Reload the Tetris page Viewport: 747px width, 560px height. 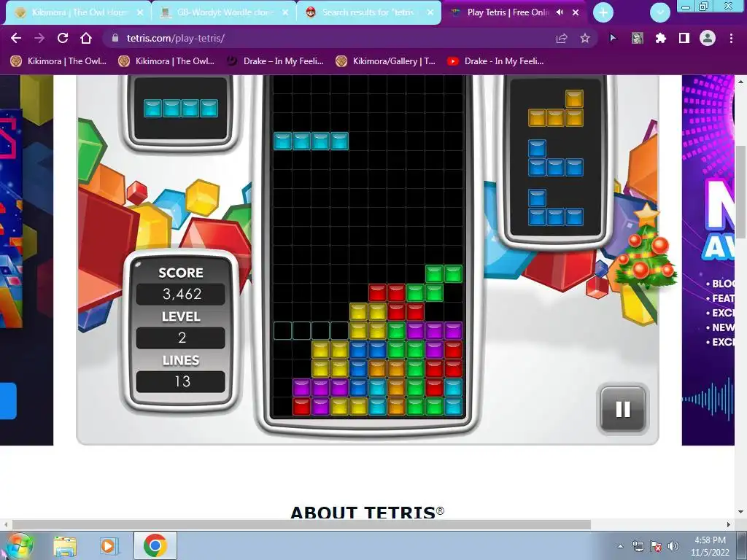click(x=63, y=38)
